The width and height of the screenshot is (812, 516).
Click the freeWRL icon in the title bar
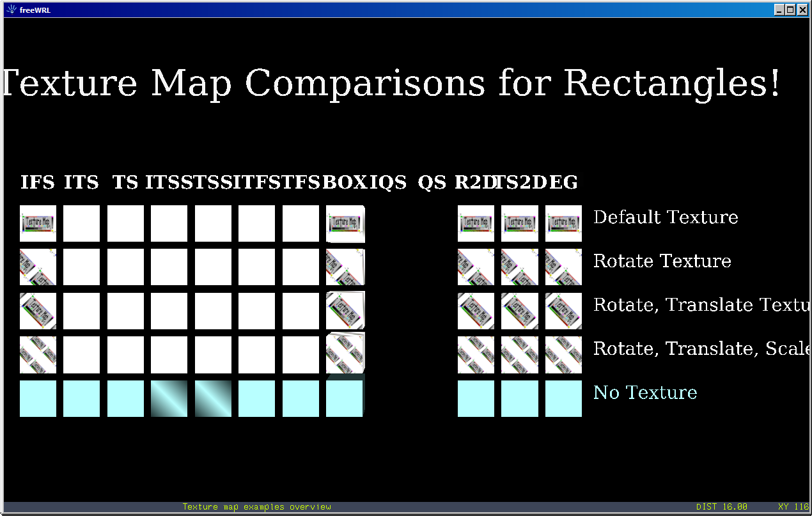tap(11, 10)
